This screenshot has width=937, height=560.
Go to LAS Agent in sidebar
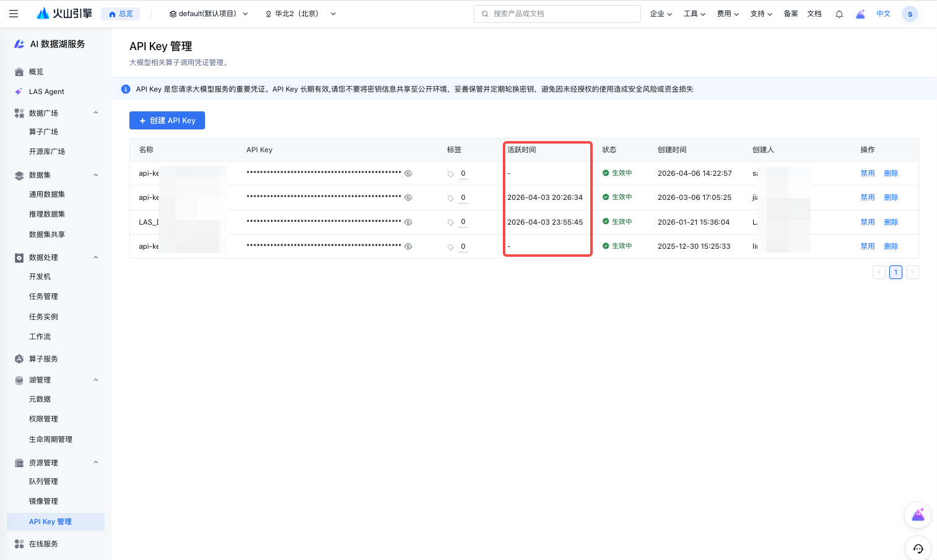tap(46, 92)
